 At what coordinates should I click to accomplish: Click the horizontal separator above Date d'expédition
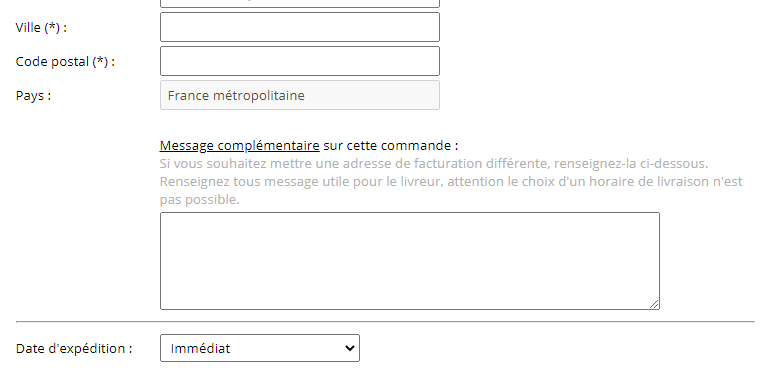[385, 322]
